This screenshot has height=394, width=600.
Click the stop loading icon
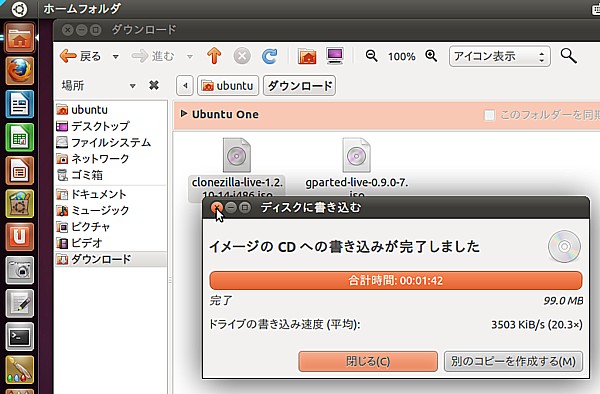coord(242,56)
